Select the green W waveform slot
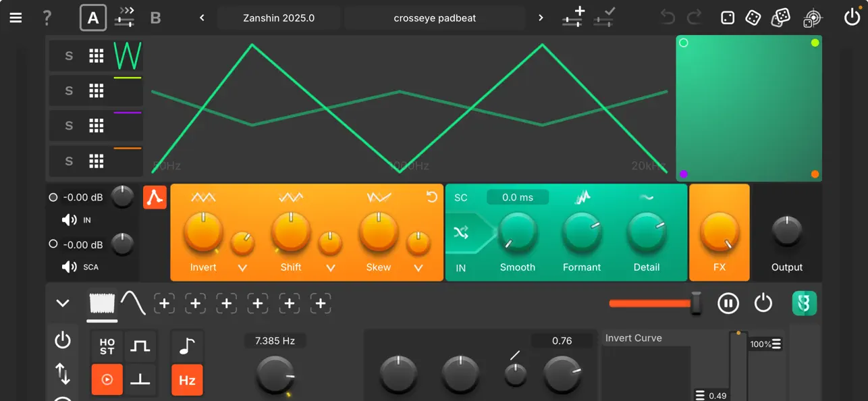This screenshot has width=868, height=401. coord(128,55)
